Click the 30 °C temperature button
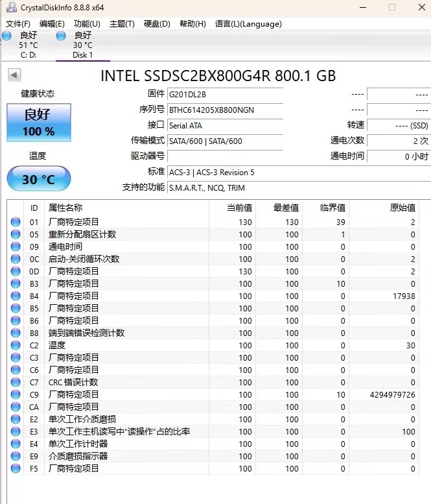431x504 pixels. pyautogui.click(x=39, y=179)
